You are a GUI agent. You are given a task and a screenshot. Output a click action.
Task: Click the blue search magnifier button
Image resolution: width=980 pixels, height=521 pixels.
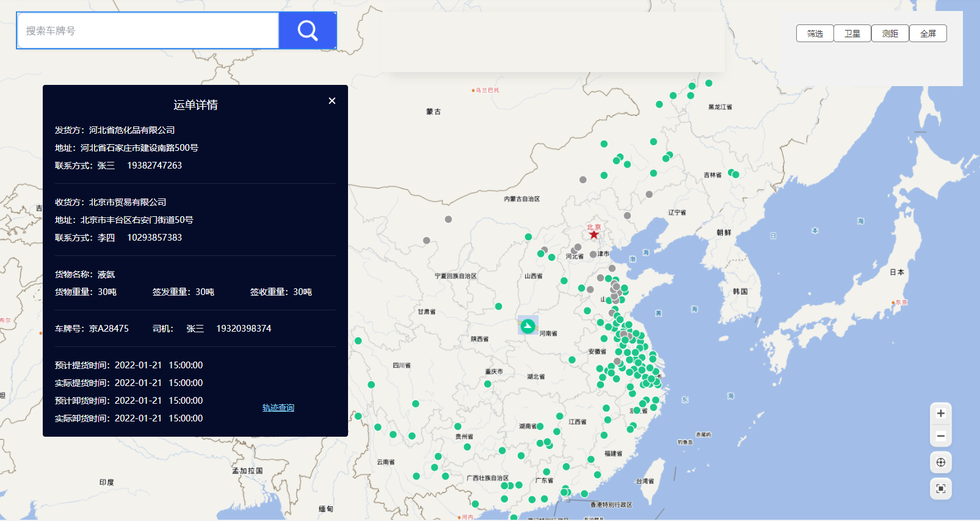pyautogui.click(x=308, y=31)
